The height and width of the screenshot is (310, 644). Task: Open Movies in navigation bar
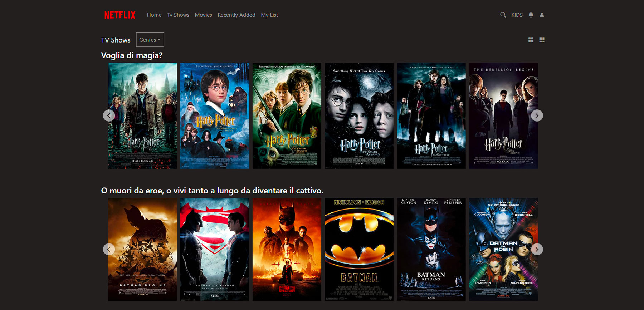[x=204, y=15]
